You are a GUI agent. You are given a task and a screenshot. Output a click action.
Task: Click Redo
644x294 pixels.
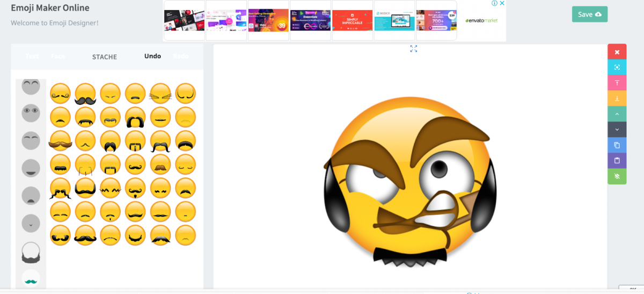pos(181,56)
